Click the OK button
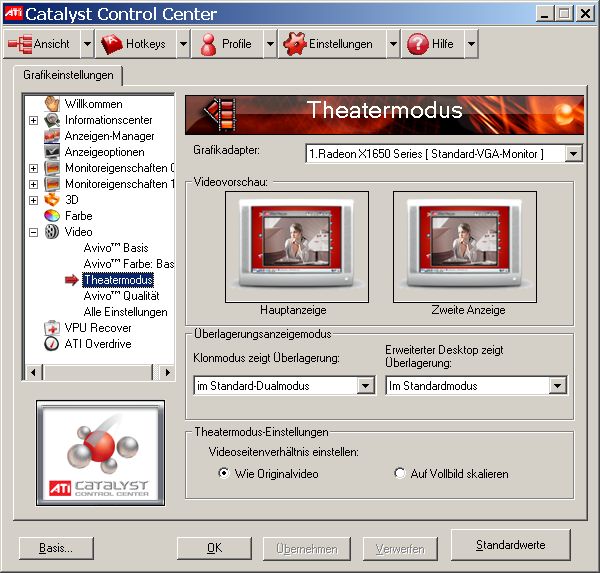The height and width of the screenshot is (573, 600). [214, 548]
